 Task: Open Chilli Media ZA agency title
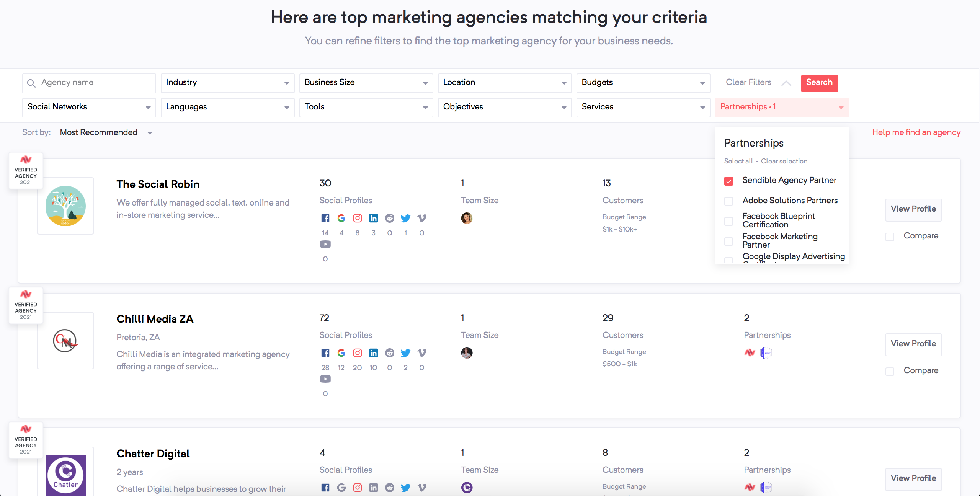click(x=155, y=319)
